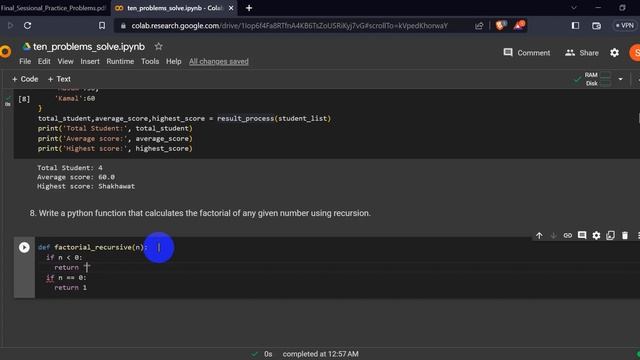Expand the RAM Disk runtime dropdown
640x360 pixels.
(x=620, y=79)
